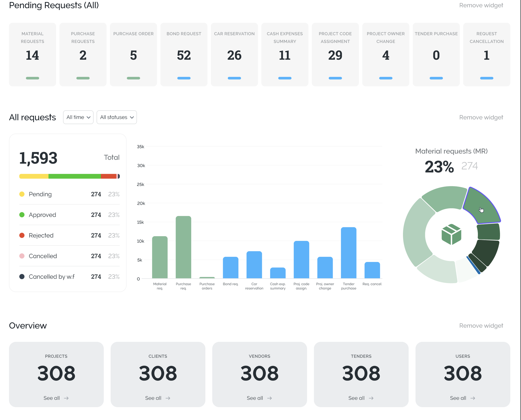
Task: Open See all link for Vendors
Action: click(x=255, y=398)
